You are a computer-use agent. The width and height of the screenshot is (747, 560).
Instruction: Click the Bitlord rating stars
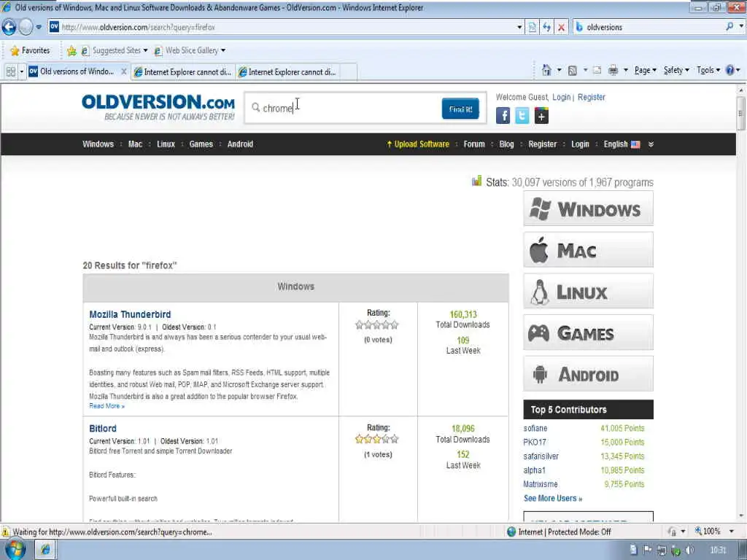click(x=377, y=439)
